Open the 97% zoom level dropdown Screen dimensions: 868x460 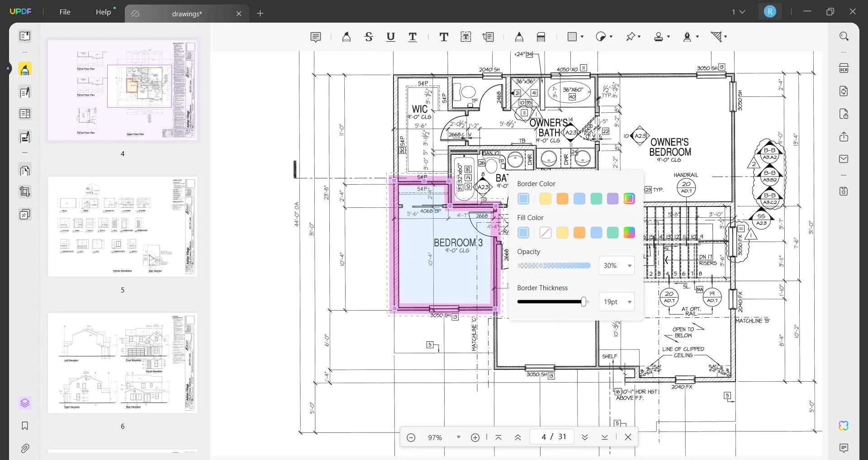coord(458,437)
